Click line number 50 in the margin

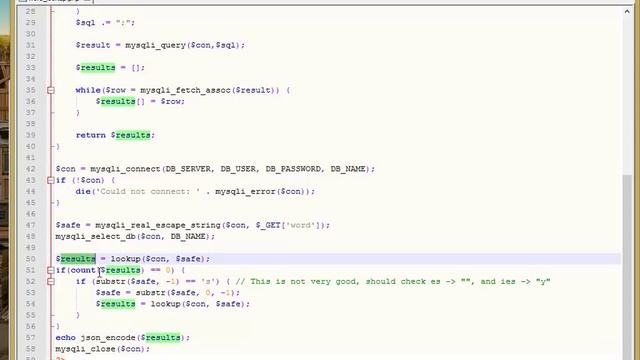pos(31,259)
